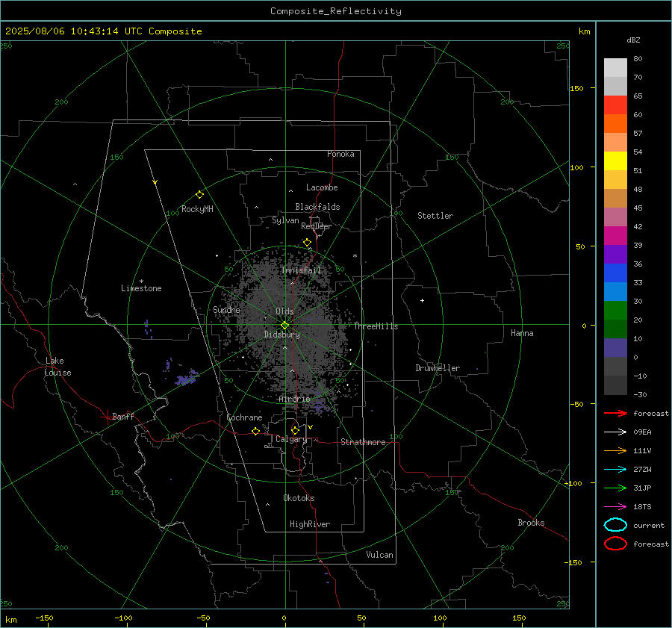Click the ThreeHills town label
672x628 pixels.
click(376, 326)
